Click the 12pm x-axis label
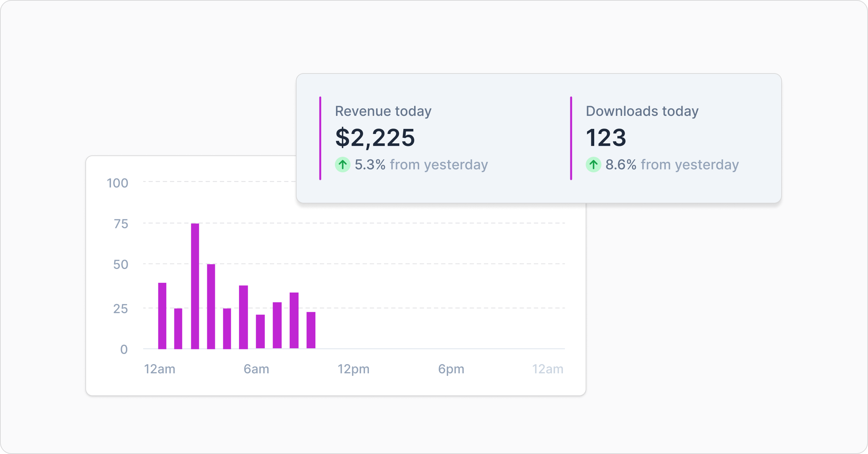Image resolution: width=868 pixels, height=454 pixels. 353,369
